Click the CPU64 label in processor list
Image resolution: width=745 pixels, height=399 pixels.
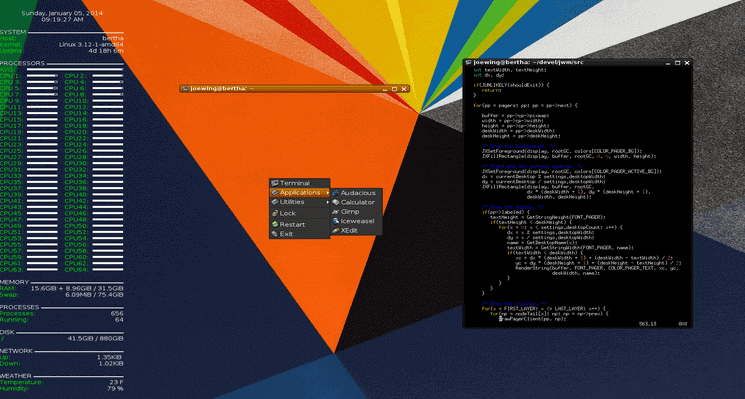tap(76, 270)
